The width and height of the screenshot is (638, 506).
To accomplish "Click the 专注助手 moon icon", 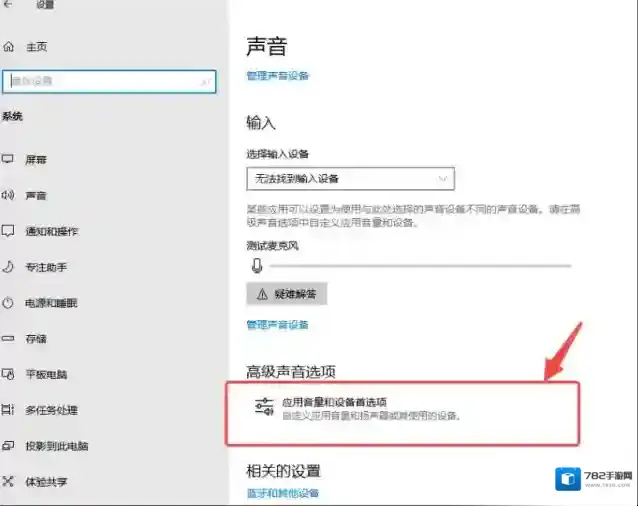I will pos(8,267).
